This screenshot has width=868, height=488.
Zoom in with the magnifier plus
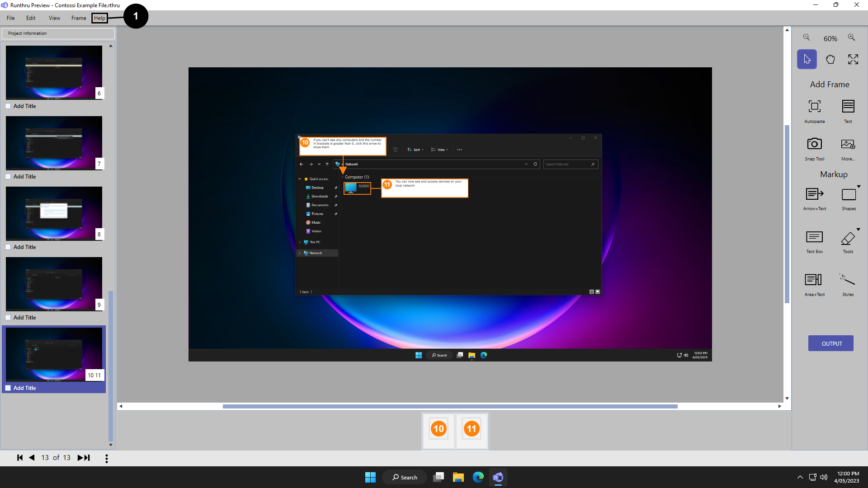[x=852, y=38]
